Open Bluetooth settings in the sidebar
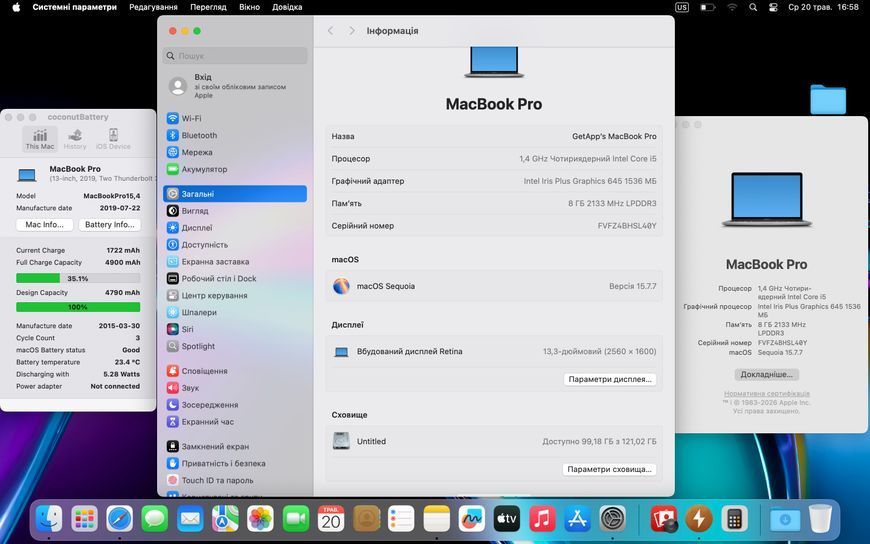This screenshot has height=544, width=870. pyautogui.click(x=235, y=135)
